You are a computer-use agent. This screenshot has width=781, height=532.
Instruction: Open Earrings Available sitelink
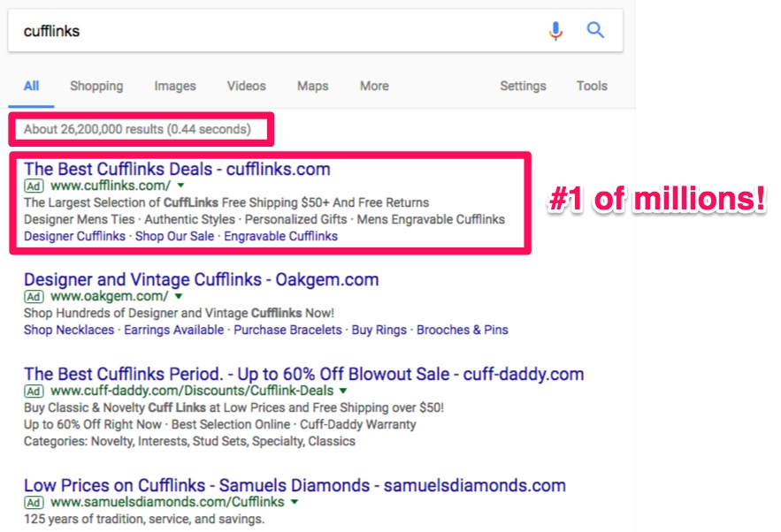174,330
